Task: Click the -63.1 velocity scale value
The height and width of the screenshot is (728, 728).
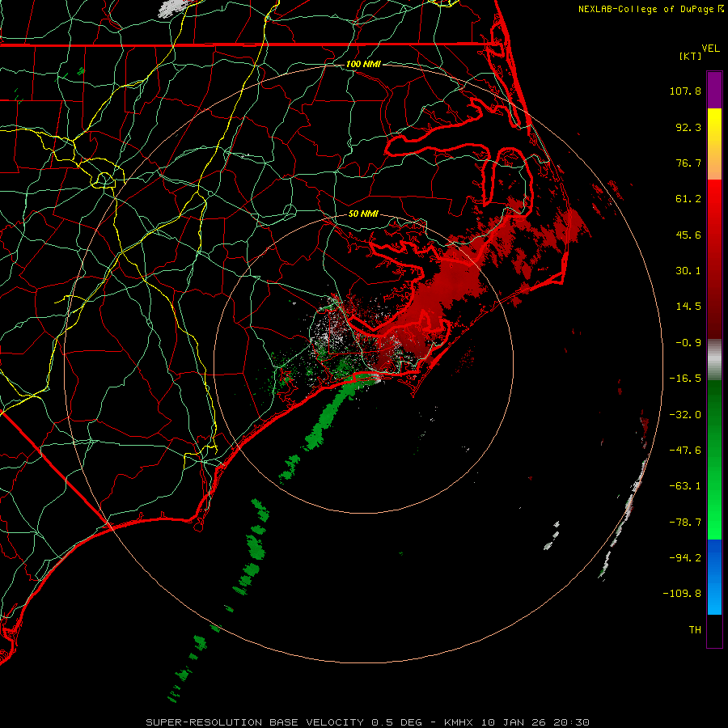Action: pyautogui.click(x=685, y=486)
